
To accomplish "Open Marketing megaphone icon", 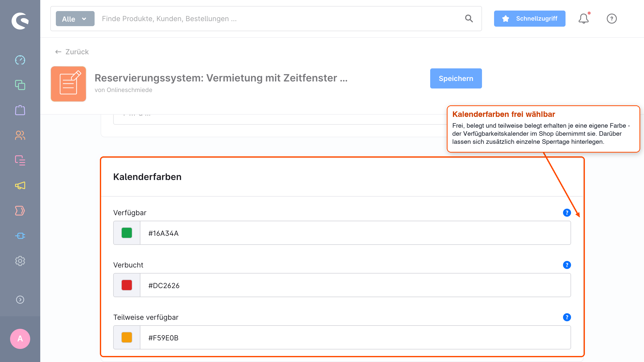I will pyautogui.click(x=20, y=186).
